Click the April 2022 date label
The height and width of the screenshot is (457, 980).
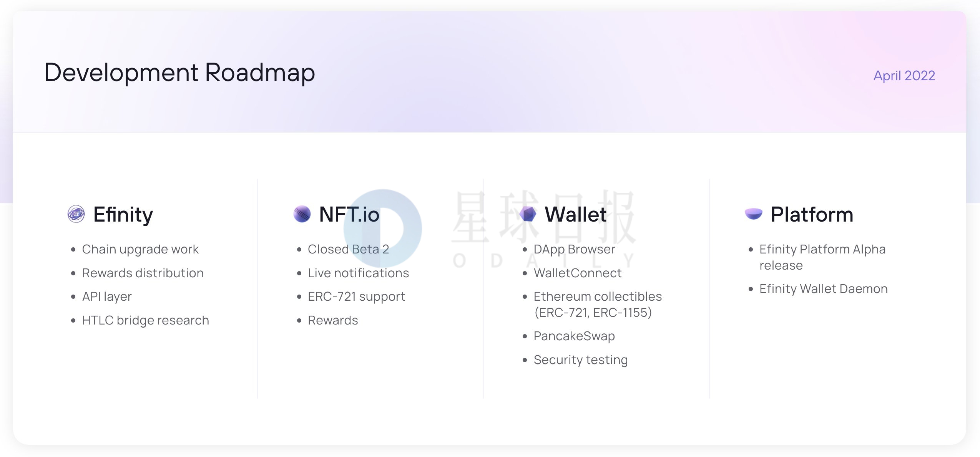click(x=904, y=76)
